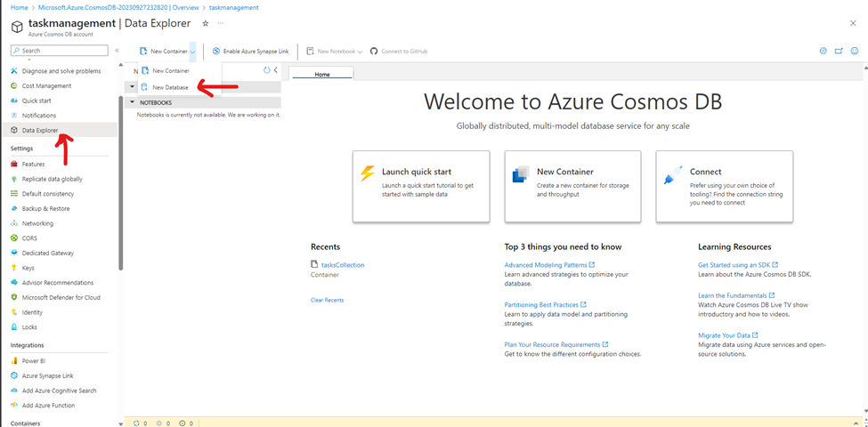Open tasksCollection recent container

pyautogui.click(x=343, y=265)
